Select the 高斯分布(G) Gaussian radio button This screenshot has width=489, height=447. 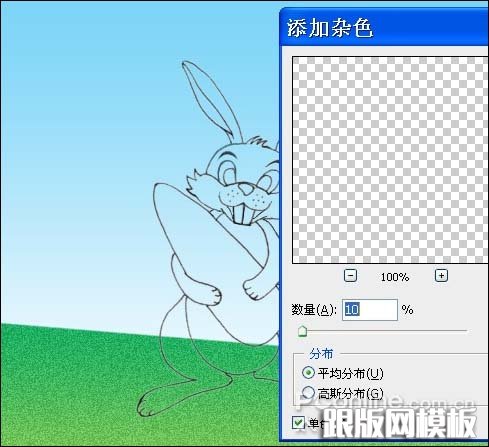click(x=308, y=393)
